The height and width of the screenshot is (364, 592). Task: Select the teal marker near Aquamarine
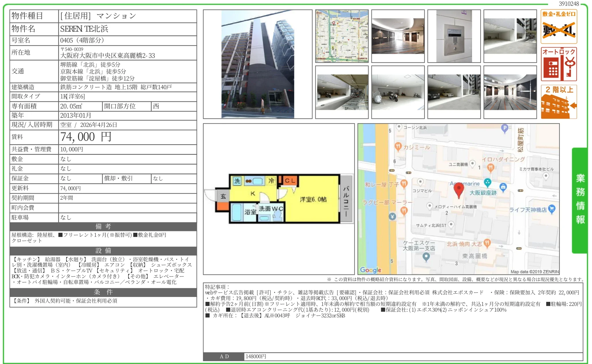[487, 183]
